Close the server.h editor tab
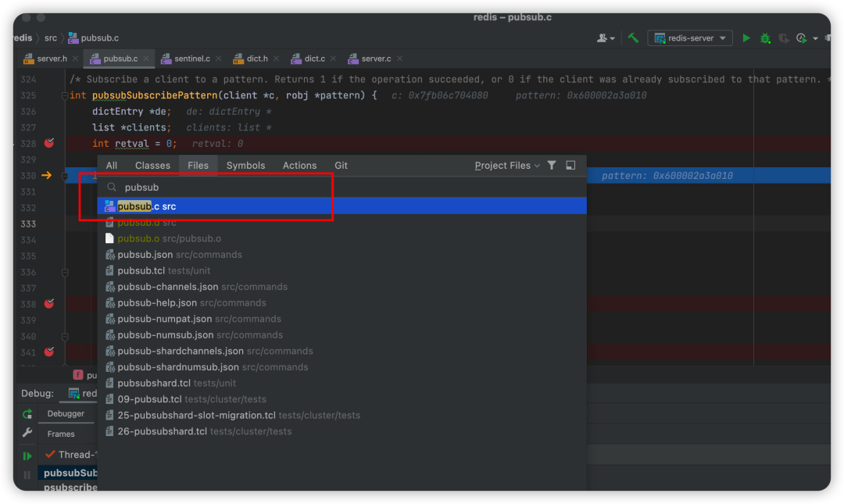The width and height of the screenshot is (844, 504). point(75,59)
